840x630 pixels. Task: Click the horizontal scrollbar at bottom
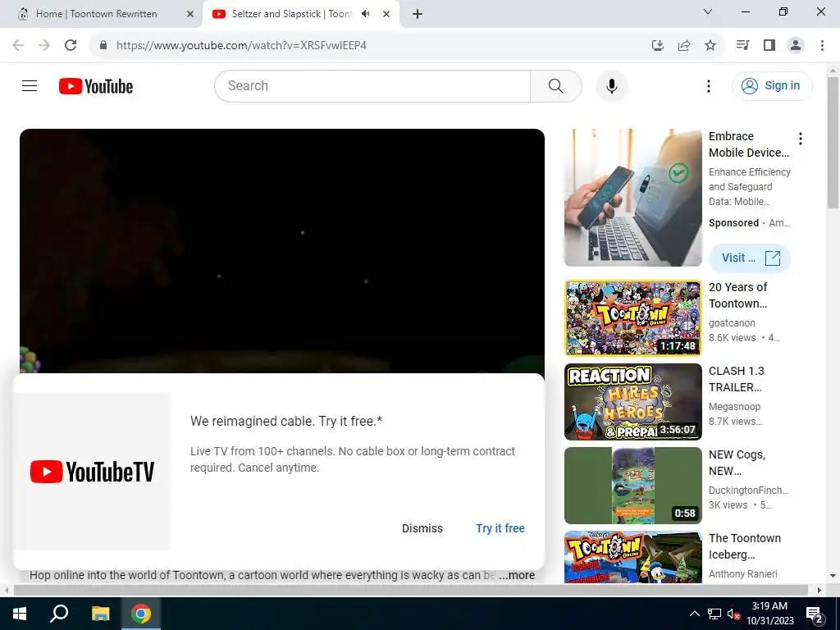click(x=411, y=590)
